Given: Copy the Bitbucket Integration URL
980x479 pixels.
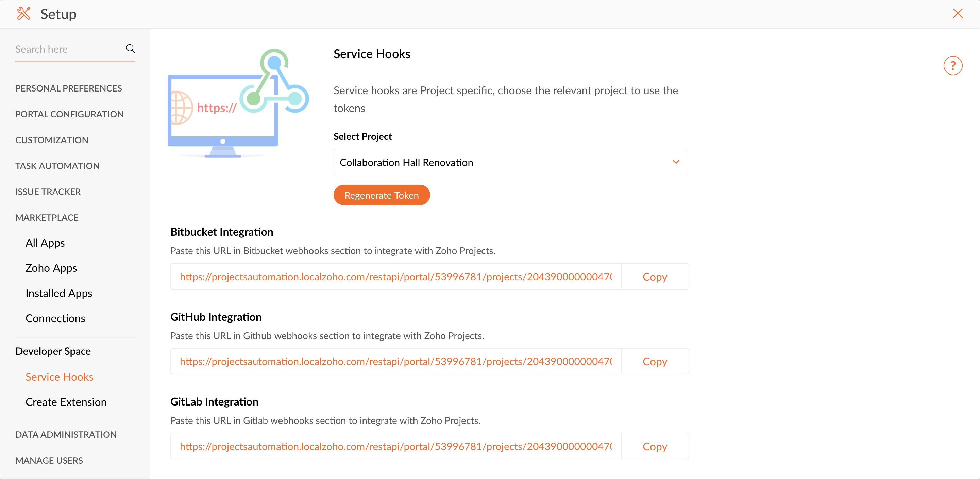Looking at the screenshot, I should click(654, 277).
